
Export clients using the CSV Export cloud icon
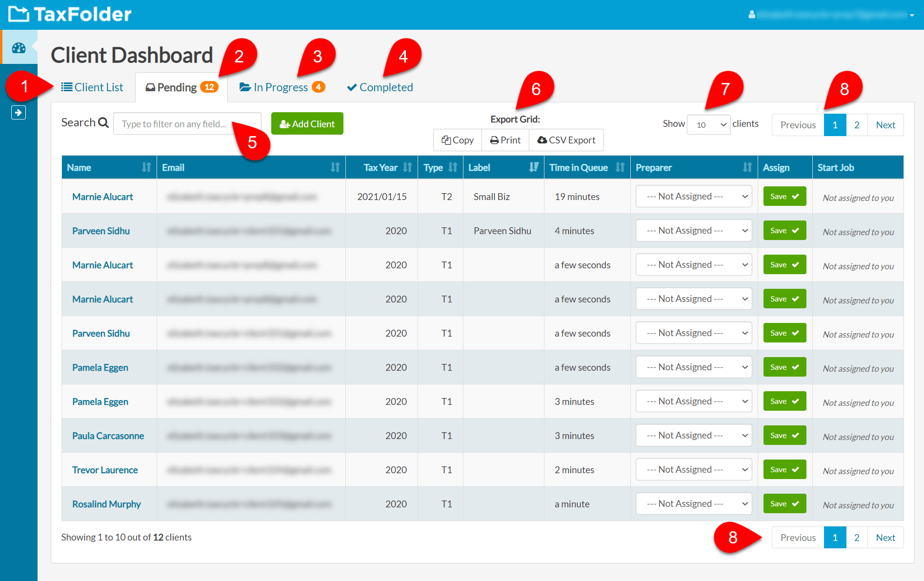[x=542, y=140]
